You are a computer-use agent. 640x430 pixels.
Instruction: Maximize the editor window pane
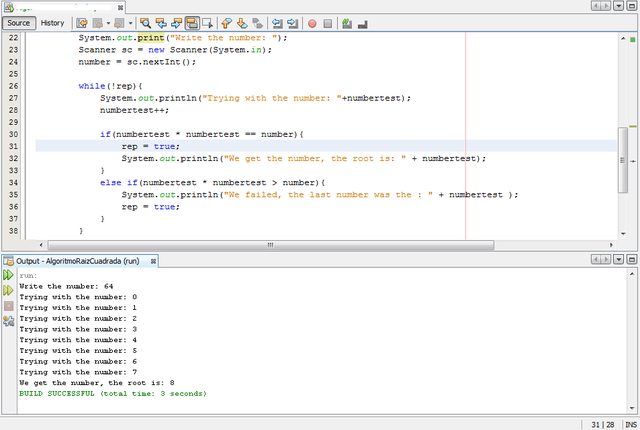pos(631,6)
